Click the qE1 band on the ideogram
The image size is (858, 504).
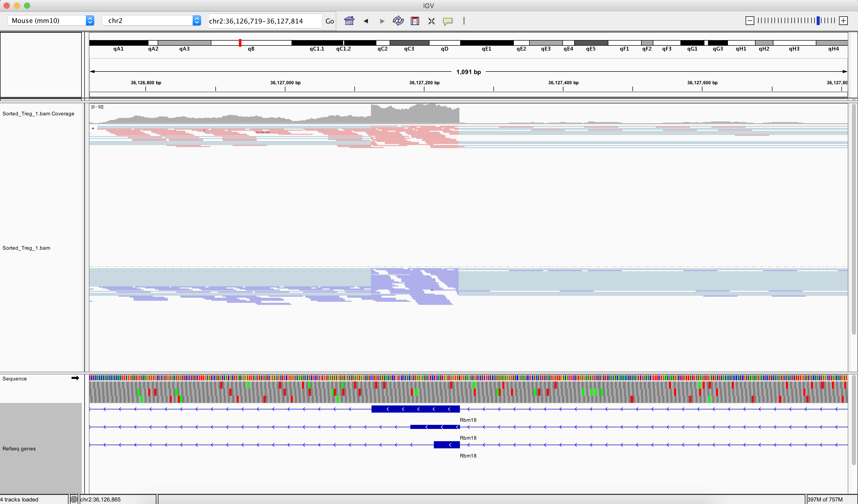point(486,43)
